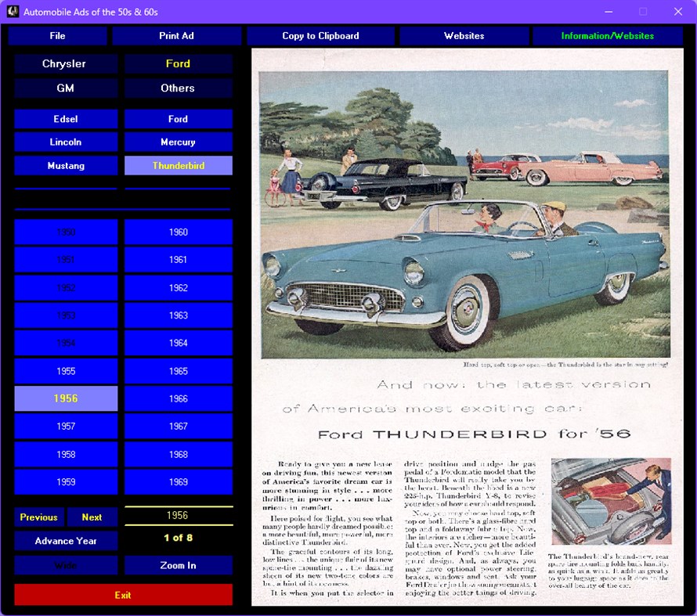The height and width of the screenshot is (616, 697).
Task: Select the year 1964
Action: click(178, 343)
